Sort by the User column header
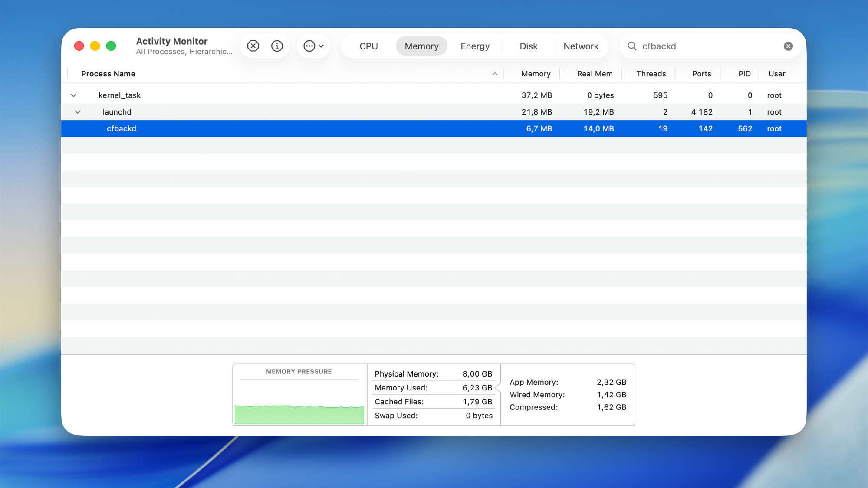 pos(776,74)
